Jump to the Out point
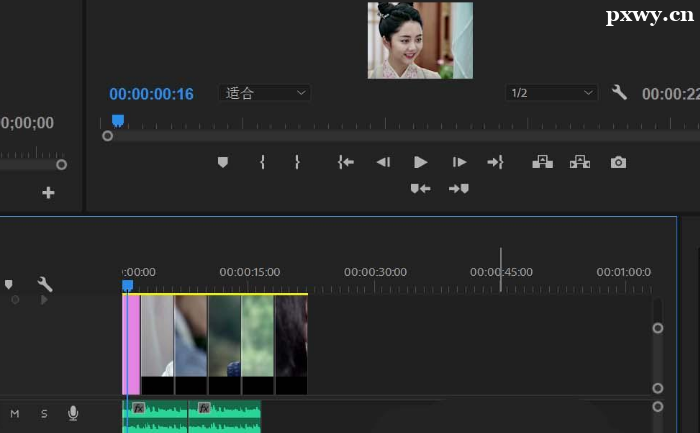Screen dimensions: 700x433 pyautogui.click(x=495, y=162)
